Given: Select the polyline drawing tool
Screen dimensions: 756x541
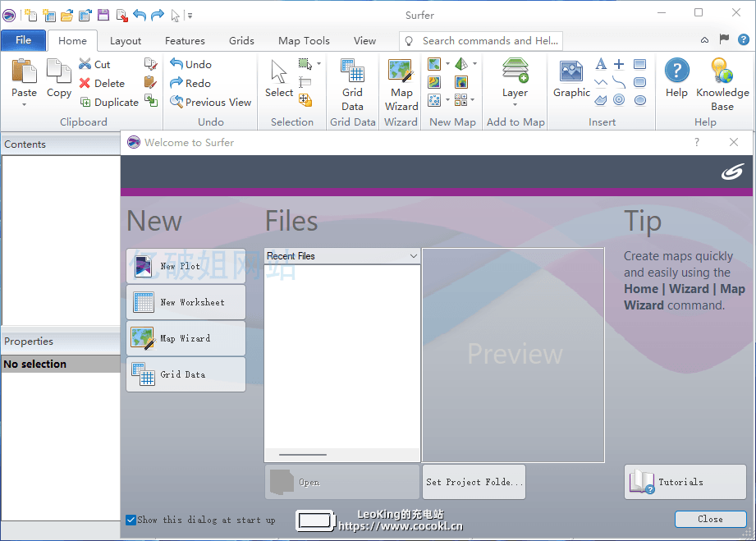Looking at the screenshot, I should click(x=601, y=82).
